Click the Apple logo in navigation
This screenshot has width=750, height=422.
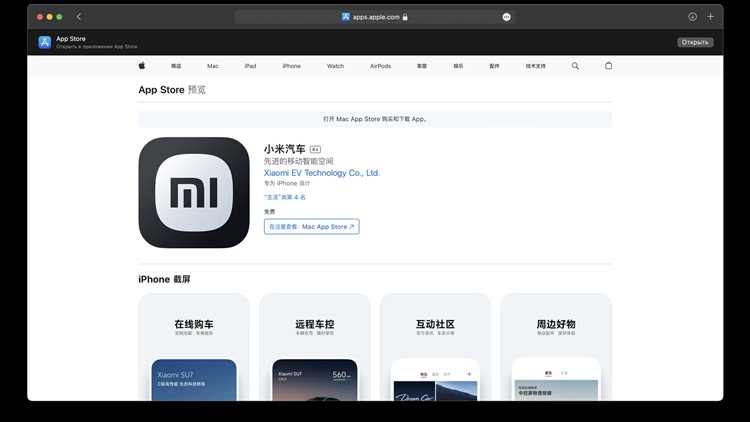tap(142, 66)
